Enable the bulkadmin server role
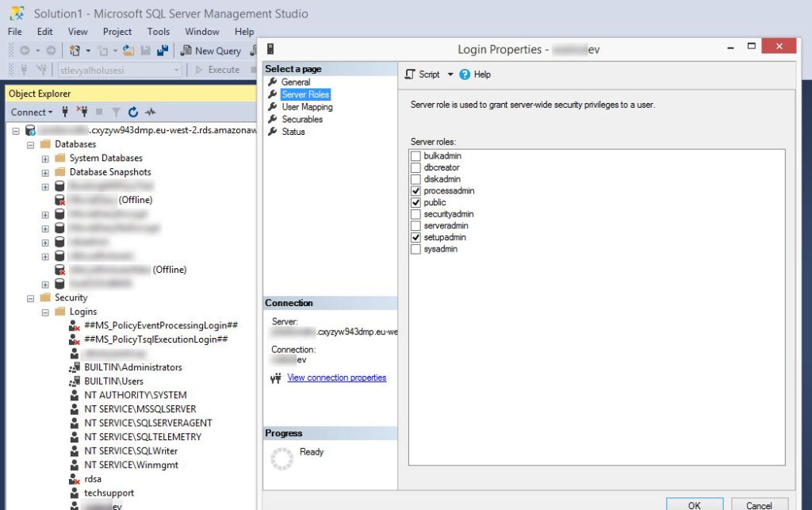 point(416,155)
